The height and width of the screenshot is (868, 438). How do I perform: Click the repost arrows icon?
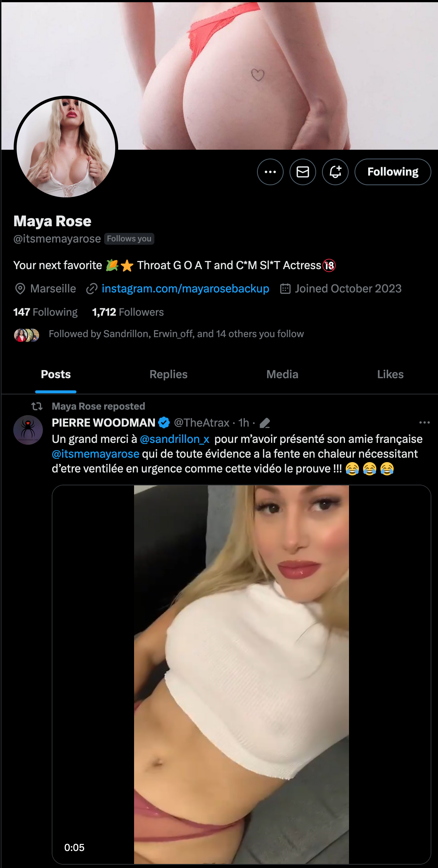point(37,407)
